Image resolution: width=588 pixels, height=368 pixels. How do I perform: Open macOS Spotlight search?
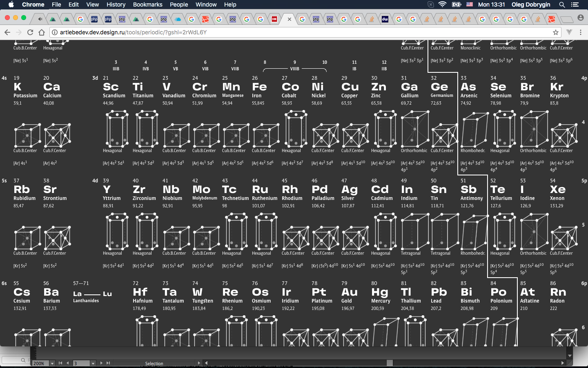[x=562, y=4]
